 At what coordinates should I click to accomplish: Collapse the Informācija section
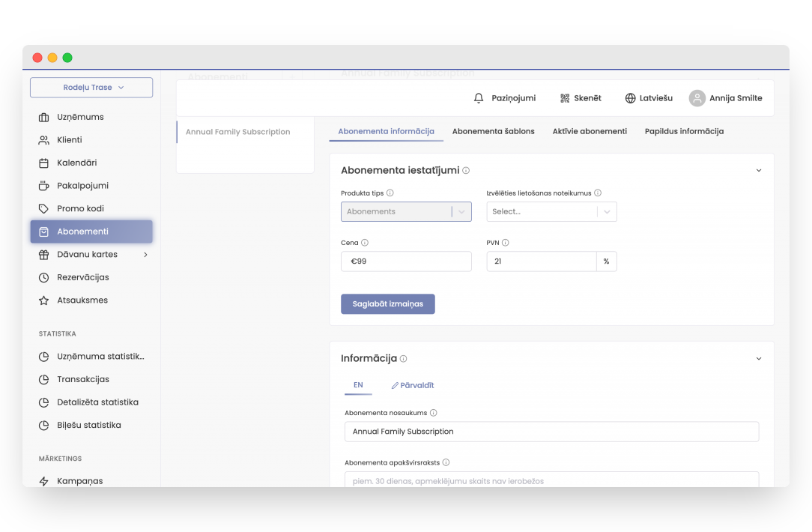pos(758,359)
